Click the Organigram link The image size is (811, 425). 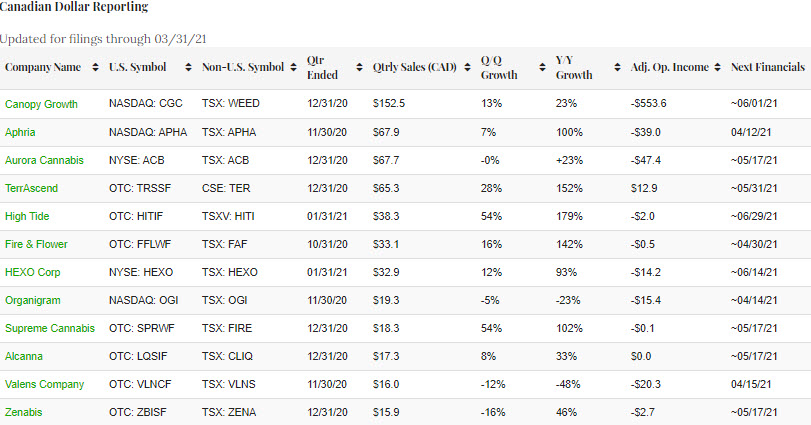pyautogui.click(x=33, y=300)
